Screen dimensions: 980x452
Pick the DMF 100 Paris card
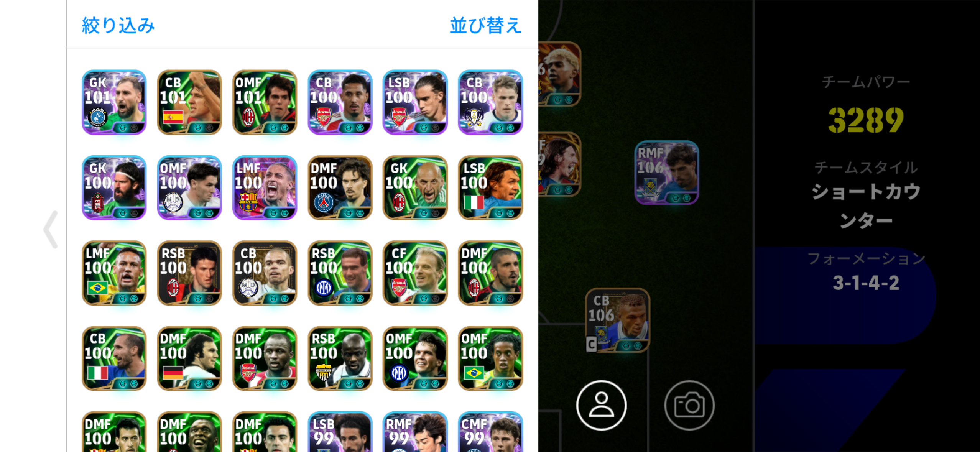(340, 188)
